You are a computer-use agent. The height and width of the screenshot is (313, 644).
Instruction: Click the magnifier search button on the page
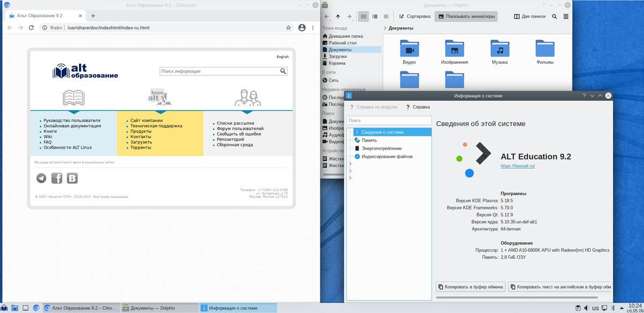(283, 71)
